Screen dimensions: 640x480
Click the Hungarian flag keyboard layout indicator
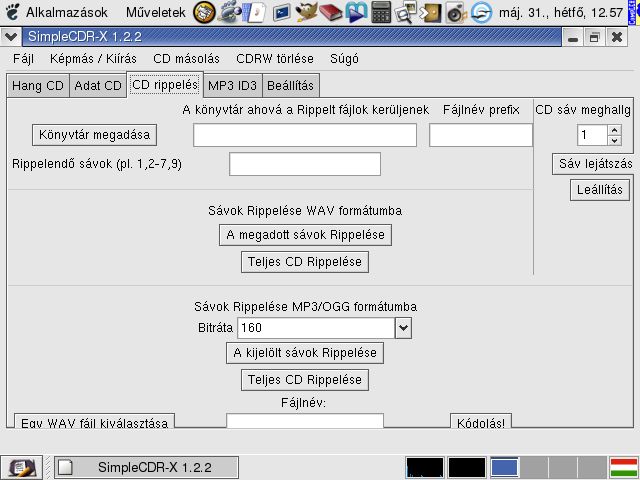[x=624, y=467]
